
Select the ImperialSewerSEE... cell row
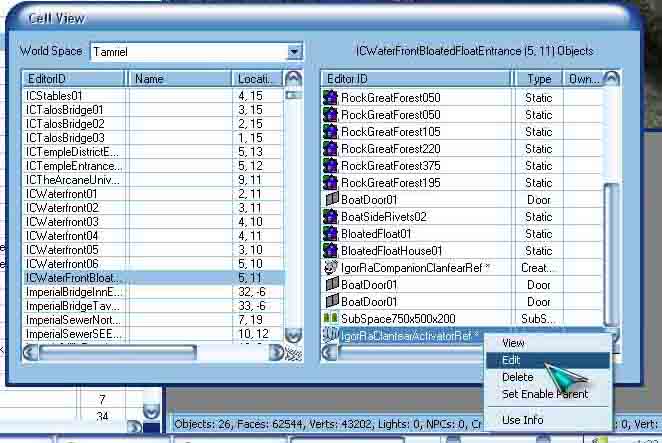(x=153, y=334)
